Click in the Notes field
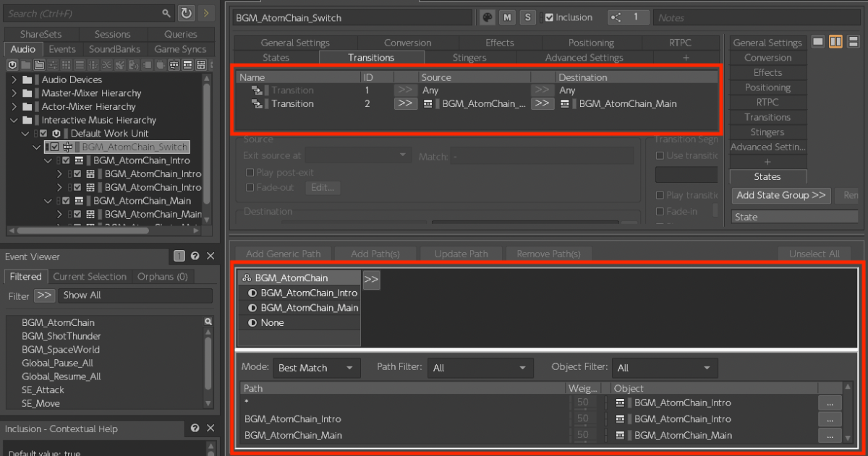 (x=756, y=17)
